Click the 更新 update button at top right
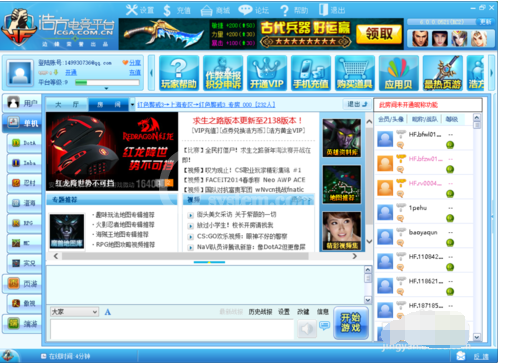Viewport: 511px width, 363px height. click(485, 22)
